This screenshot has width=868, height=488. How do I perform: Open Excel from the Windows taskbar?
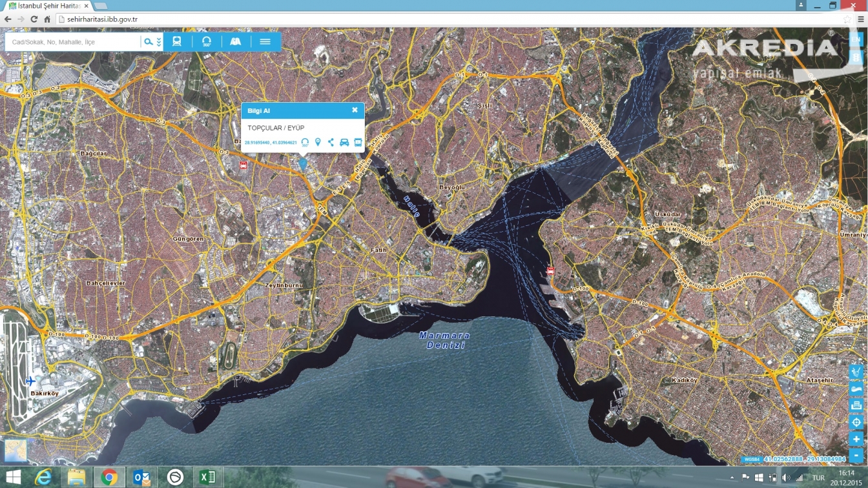pyautogui.click(x=207, y=477)
